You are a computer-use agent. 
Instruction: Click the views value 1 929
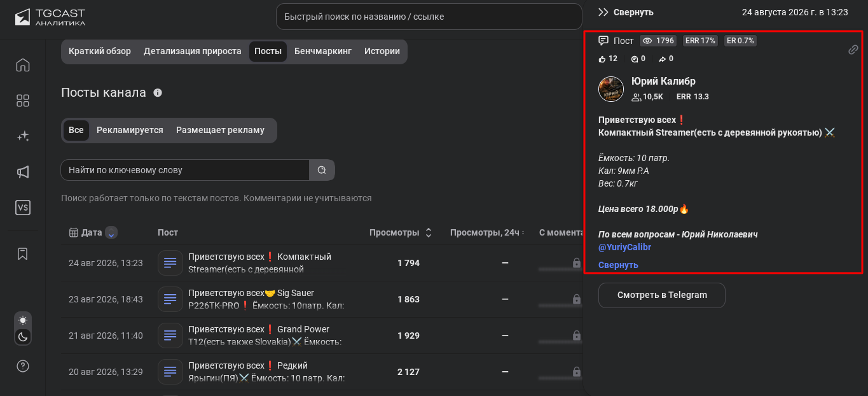point(408,336)
